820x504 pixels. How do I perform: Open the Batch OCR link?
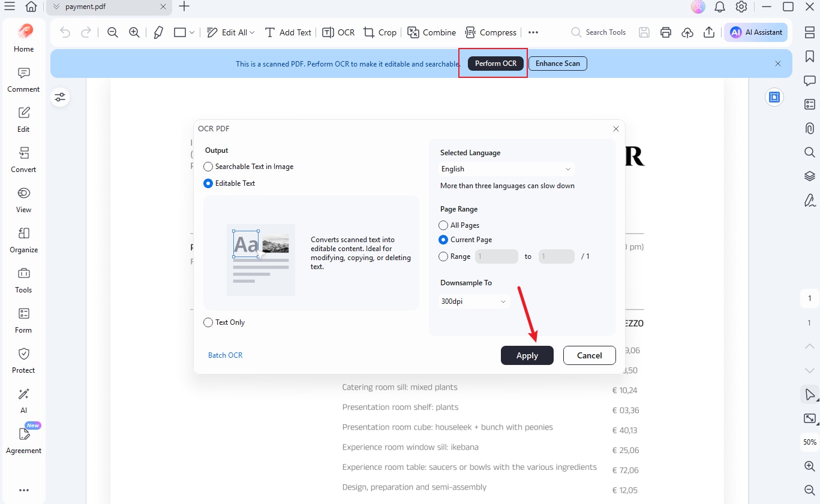pos(226,355)
